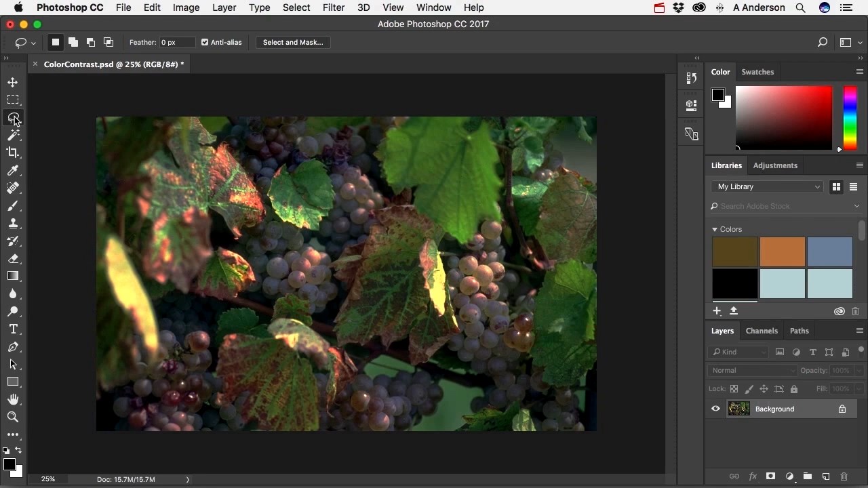868x488 pixels.
Task: Select the Healing Brush tool
Action: [13, 188]
